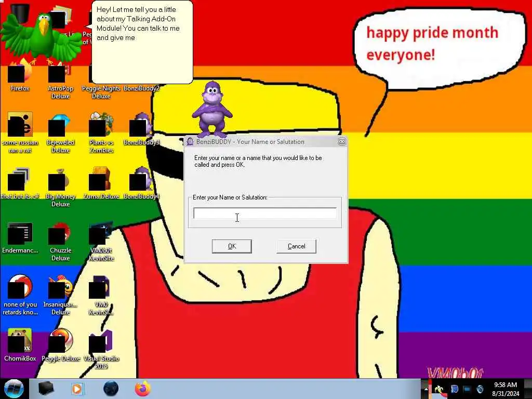
Task: Open Insaniquar... Deluxe desktop icon
Action: pyautogui.click(x=60, y=295)
